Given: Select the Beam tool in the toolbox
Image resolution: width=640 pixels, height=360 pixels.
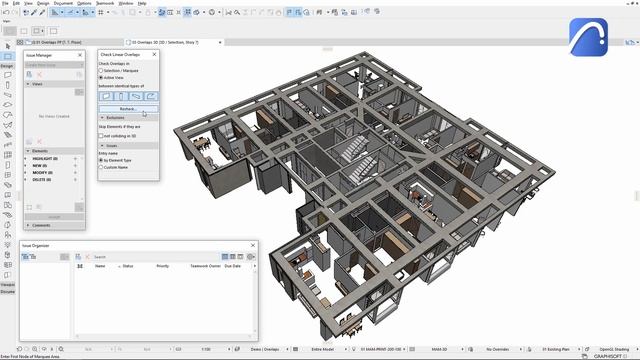Looking at the screenshot, I should 8,95.
